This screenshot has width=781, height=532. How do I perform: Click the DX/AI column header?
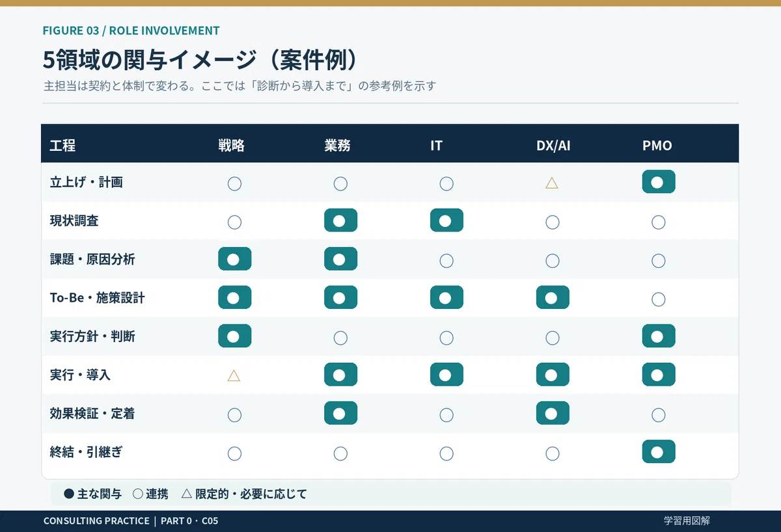point(553,146)
